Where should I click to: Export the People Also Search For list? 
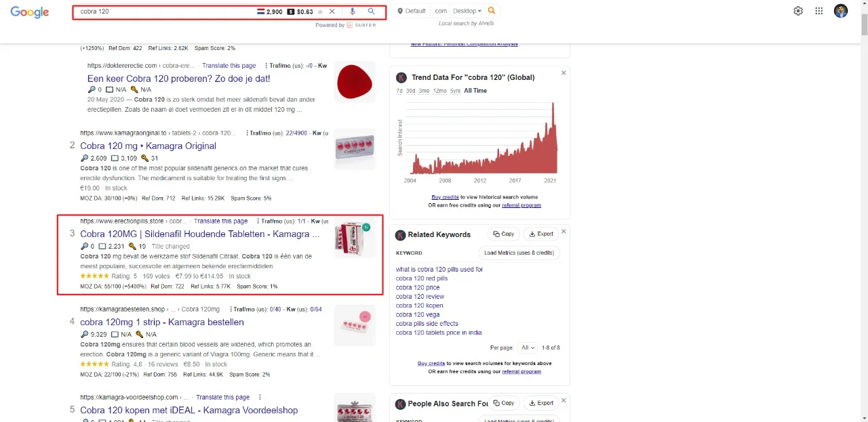point(541,403)
